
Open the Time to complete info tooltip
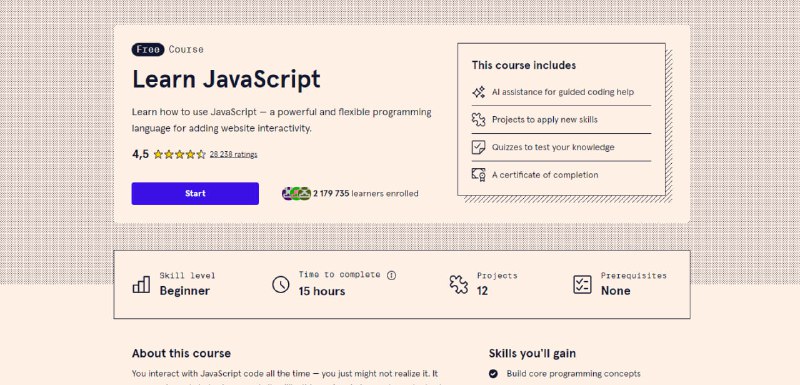tap(391, 275)
